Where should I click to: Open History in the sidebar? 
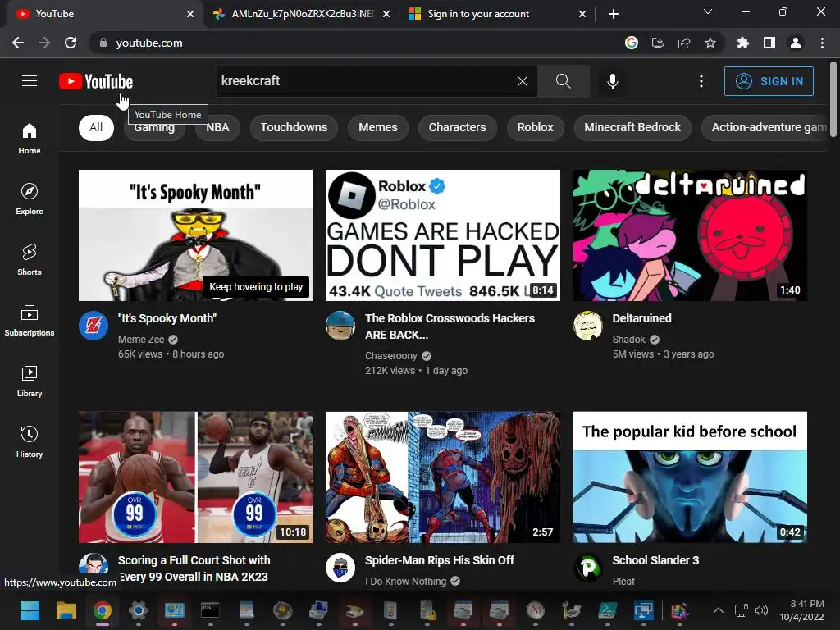[30, 441]
